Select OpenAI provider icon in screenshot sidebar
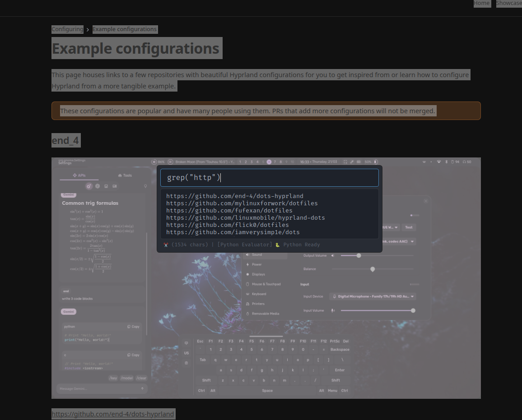Screen dimensions: 522x420 (x=98, y=186)
